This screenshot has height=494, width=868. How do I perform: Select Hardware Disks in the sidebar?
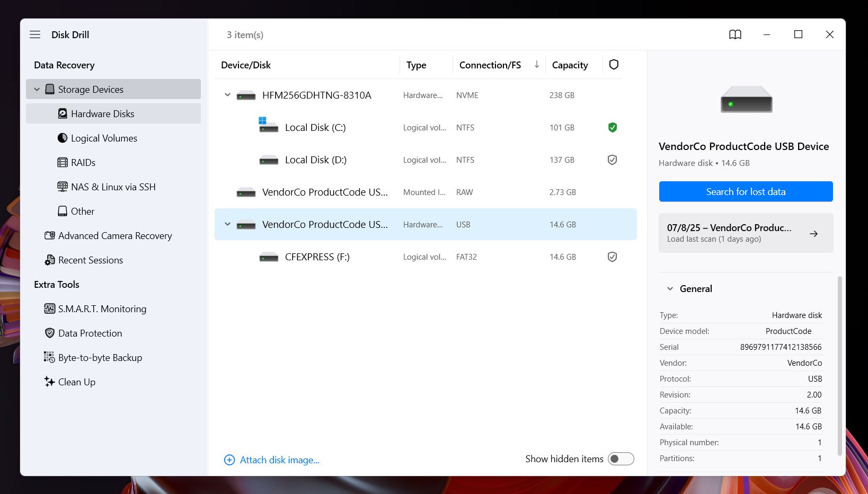click(113, 113)
